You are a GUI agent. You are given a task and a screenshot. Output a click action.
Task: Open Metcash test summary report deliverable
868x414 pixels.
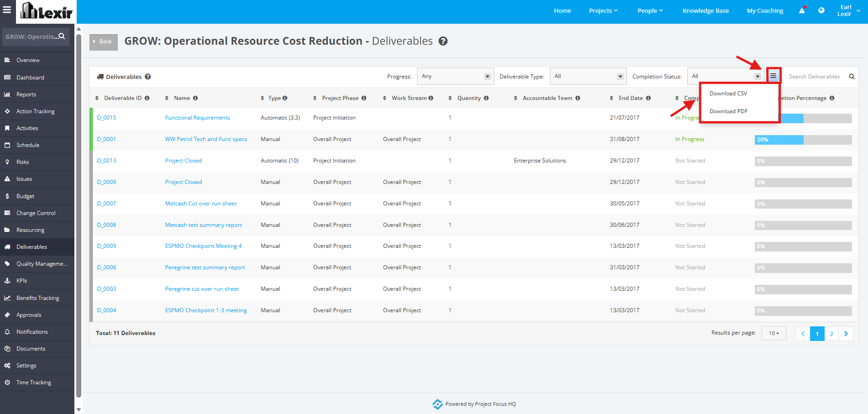(204, 225)
